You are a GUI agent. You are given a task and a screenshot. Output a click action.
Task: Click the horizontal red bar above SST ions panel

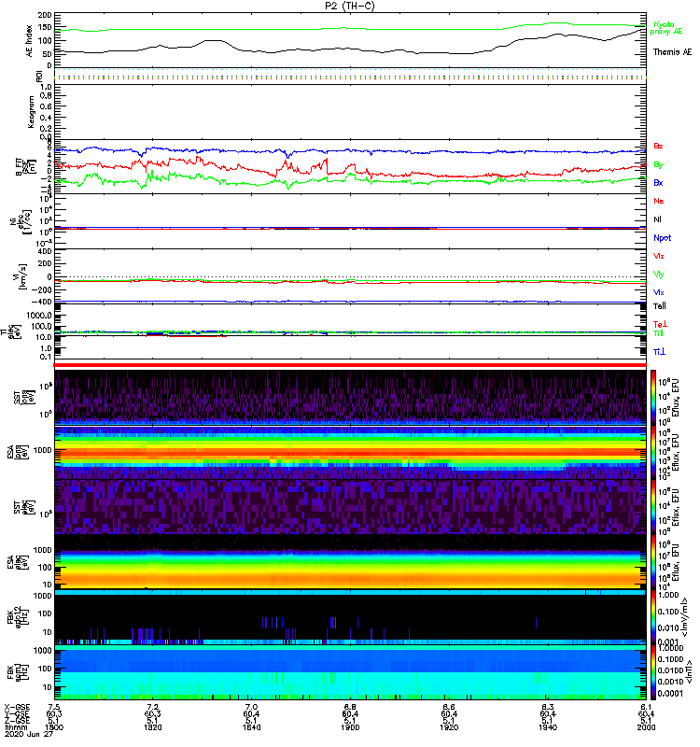point(350,365)
